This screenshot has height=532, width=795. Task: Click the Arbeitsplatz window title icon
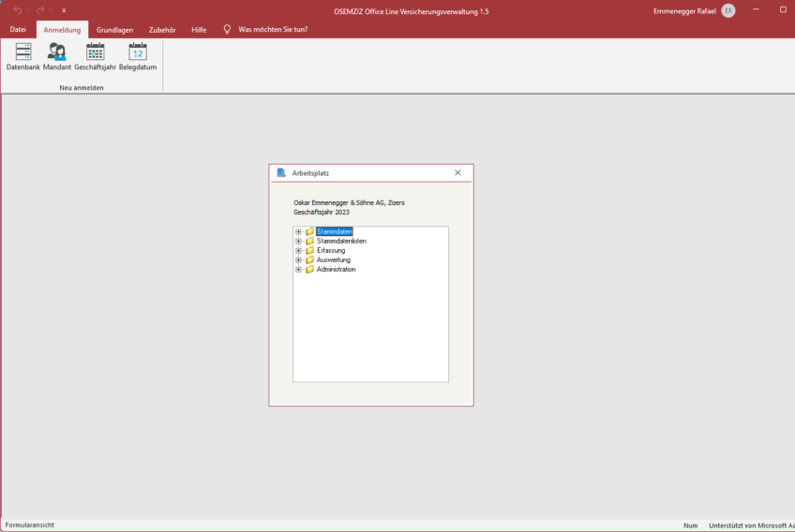[281, 172]
